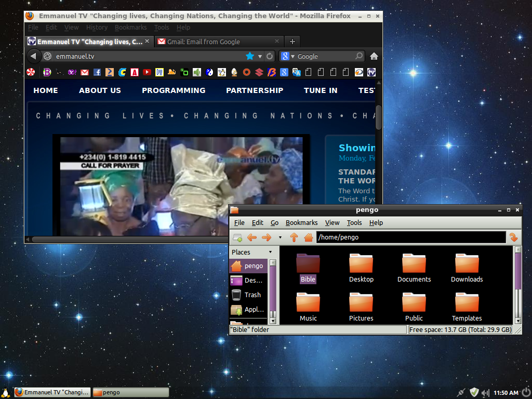Open the Facebook bookmark icon
Viewport: 532px width, 399px height.
pos(97,72)
